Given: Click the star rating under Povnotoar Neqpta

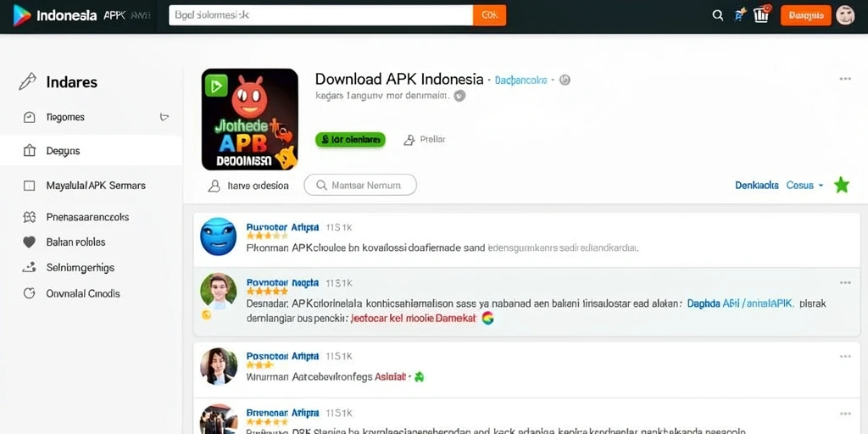Looking at the screenshot, I should point(267,292).
